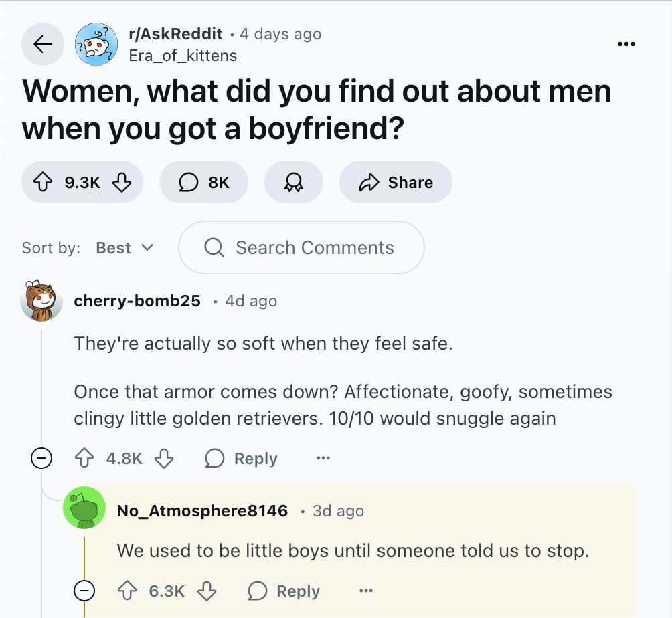Give an award to the post

click(x=294, y=182)
